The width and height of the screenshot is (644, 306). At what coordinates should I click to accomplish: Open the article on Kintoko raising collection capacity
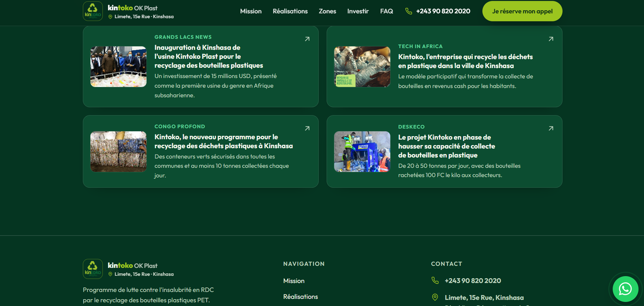point(447,146)
